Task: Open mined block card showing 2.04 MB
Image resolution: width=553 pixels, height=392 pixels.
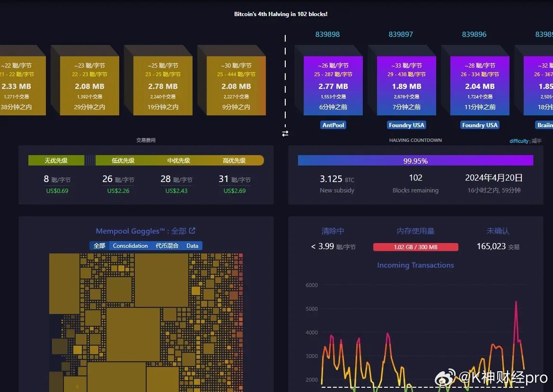Action: (480, 86)
